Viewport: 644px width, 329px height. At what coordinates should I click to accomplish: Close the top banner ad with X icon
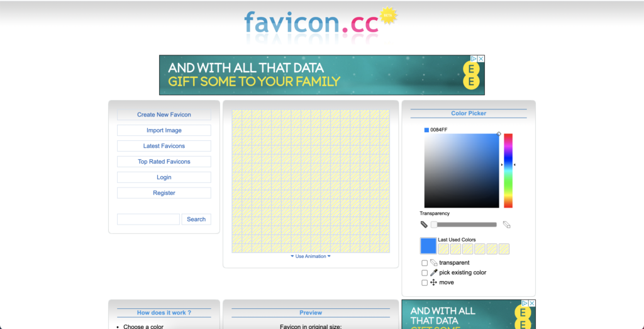(x=481, y=59)
